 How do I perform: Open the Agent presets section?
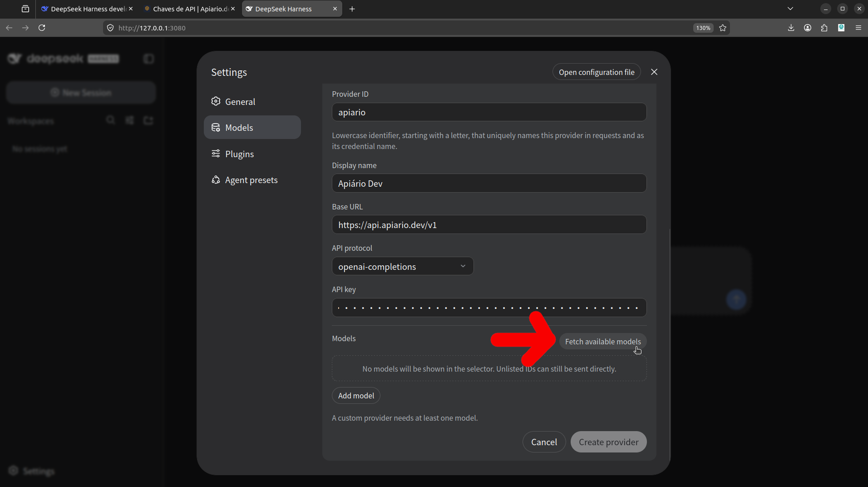coord(252,180)
